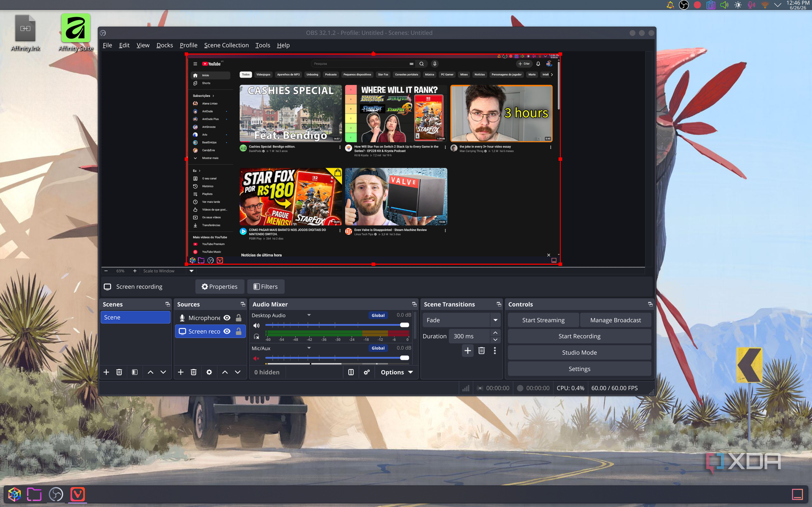Open the clipboard applet in the system tray
This screenshot has width=812, height=507.
711,5
